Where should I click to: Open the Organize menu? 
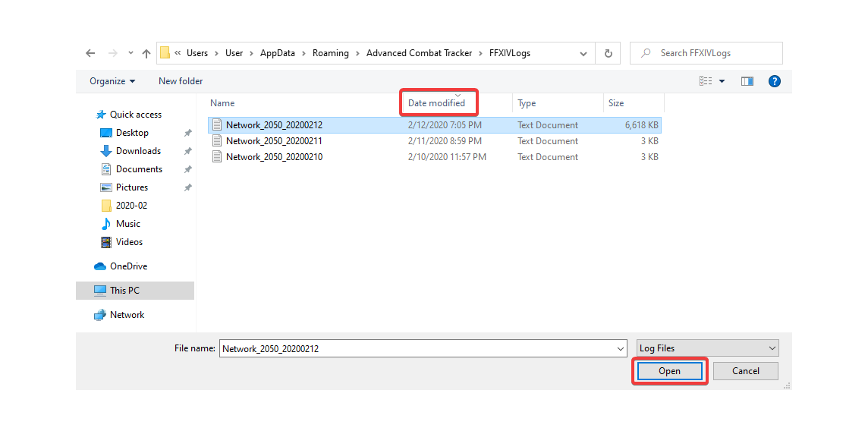[112, 81]
